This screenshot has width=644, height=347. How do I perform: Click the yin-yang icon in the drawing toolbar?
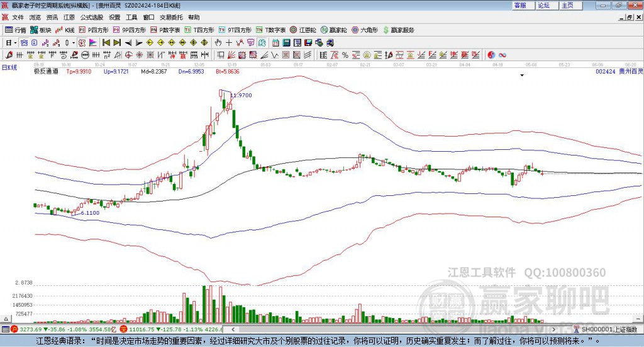tap(491, 55)
